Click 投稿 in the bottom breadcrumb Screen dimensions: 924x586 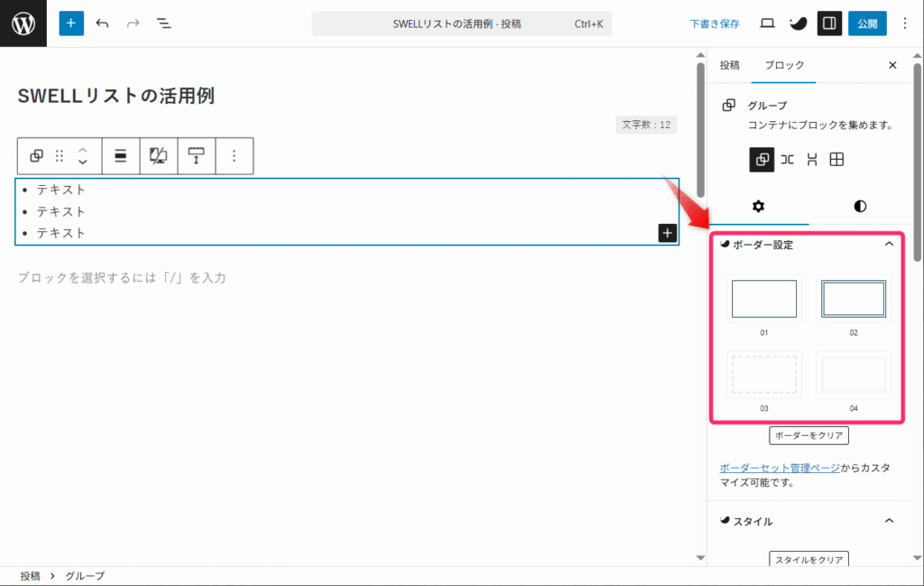click(x=30, y=576)
